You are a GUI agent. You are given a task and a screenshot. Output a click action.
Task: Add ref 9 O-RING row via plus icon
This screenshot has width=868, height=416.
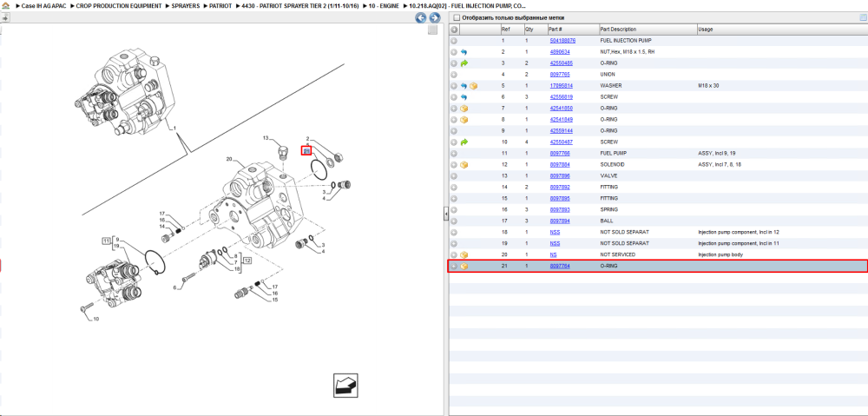(x=454, y=131)
